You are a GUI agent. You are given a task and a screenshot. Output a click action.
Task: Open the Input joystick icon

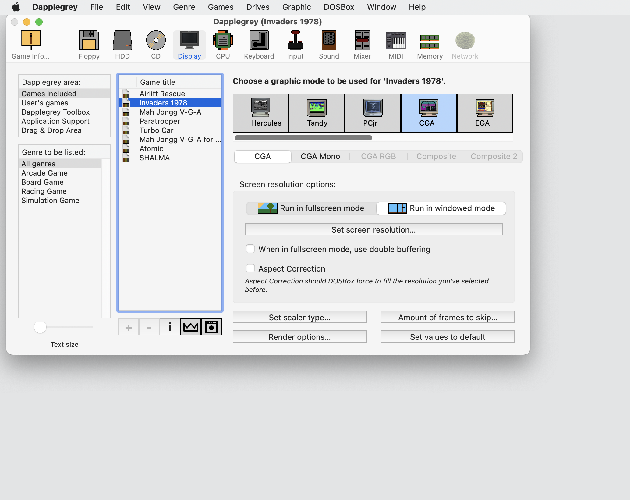(296, 44)
